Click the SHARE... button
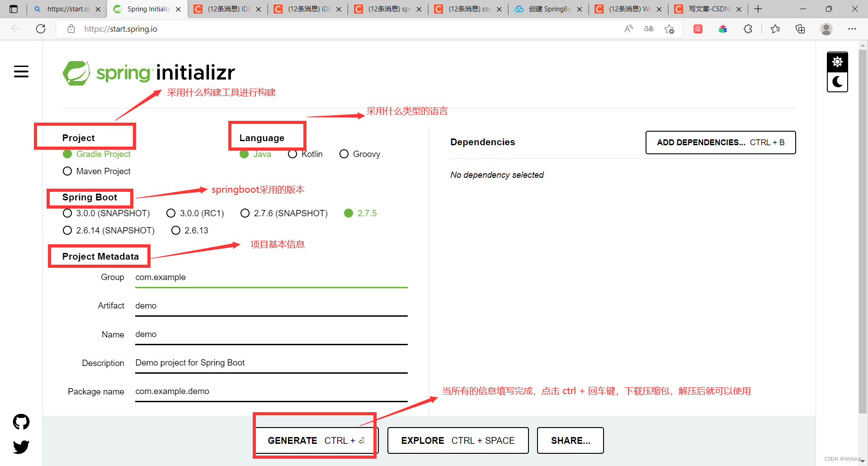 click(571, 440)
